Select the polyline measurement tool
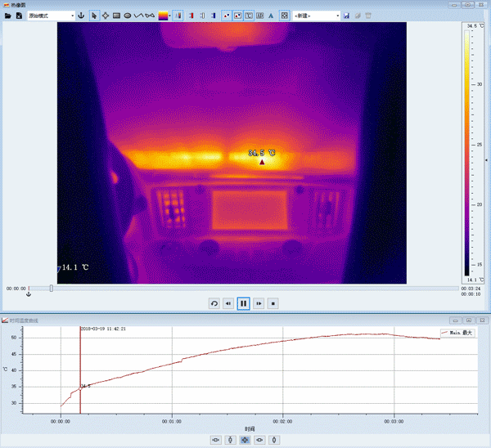Image resolution: width=491 pixels, height=448 pixels. click(138, 16)
